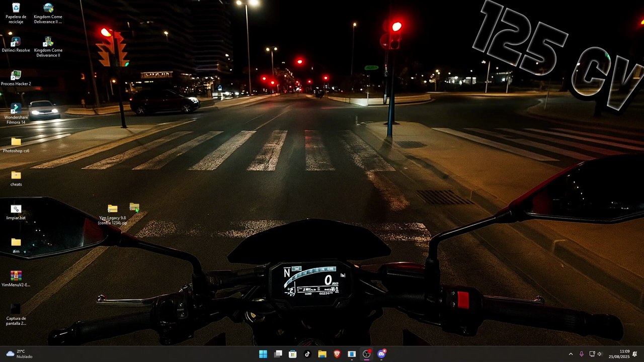Viewport: 644px width, 362px height.
Task: Open the film strip app on the taskbar
Action: (352, 354)
